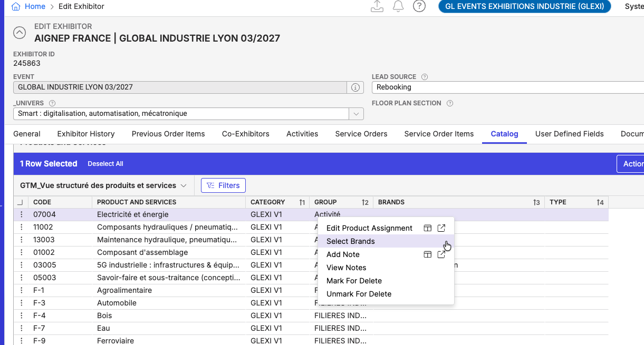Image resolution: width=644 pixels, height=345 pixels.
Task: Switch to the Service Order Items tab
Action: click(x=439, y=134)
